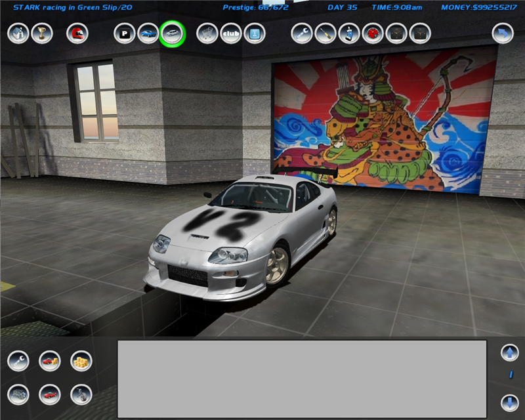This screenshot has width=525, height=420.
Task: Click the samurai mural garage door
Action: tap(385, 121)
